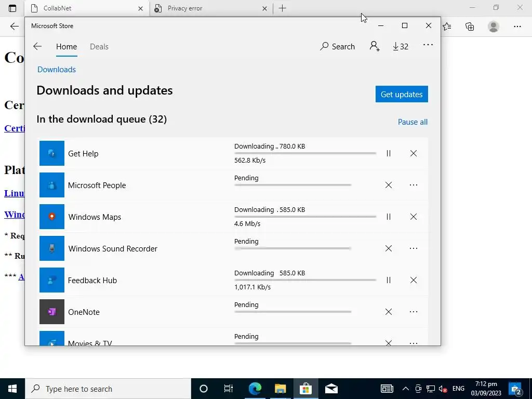
Task: Open Microsoft Store from taskbar
Action: click(305, 389)
